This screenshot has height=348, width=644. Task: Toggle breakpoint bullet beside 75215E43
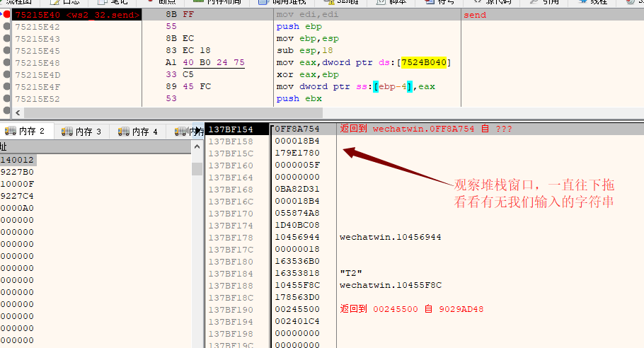6,38
